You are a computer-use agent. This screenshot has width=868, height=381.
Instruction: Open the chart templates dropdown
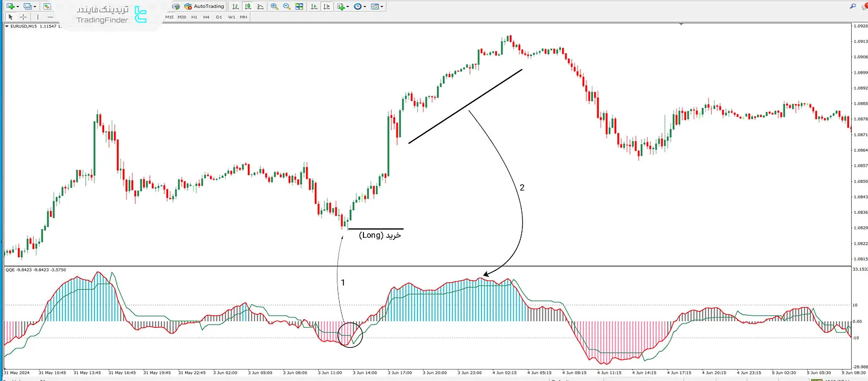[376, 7]
